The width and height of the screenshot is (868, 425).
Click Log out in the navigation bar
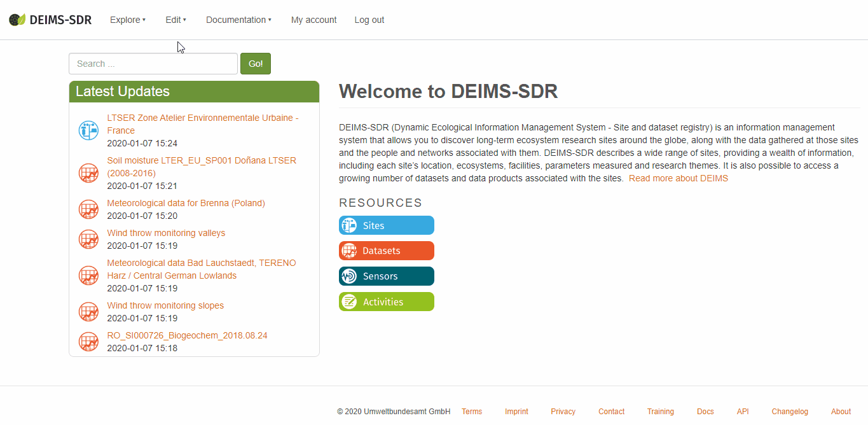pos(369,20)
